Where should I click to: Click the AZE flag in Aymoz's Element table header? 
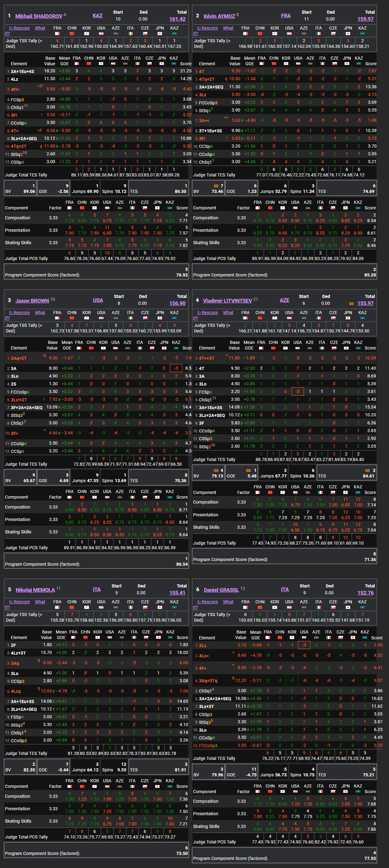point(310,64)
